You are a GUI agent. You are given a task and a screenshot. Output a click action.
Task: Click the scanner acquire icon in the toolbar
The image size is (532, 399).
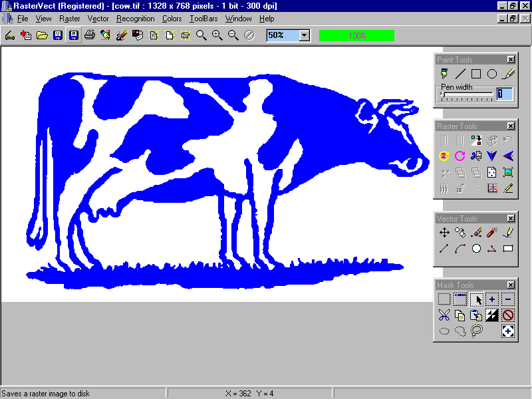click(10, 35)
